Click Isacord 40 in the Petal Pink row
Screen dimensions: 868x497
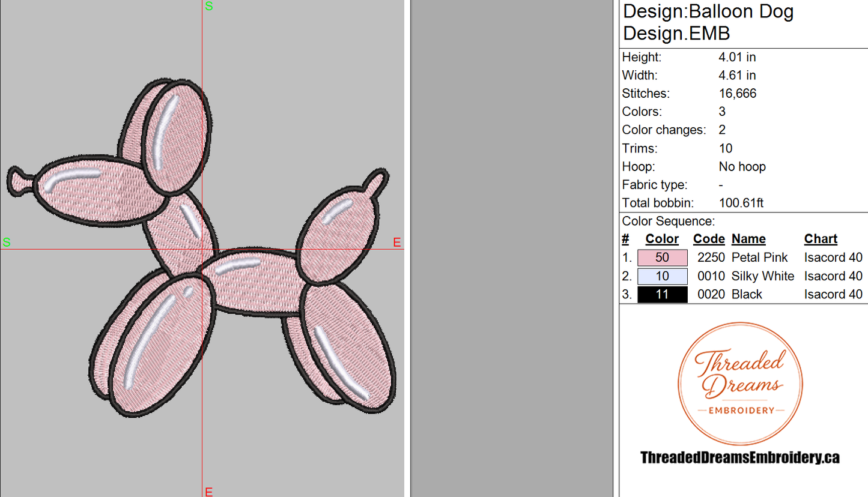pos(833,258)
